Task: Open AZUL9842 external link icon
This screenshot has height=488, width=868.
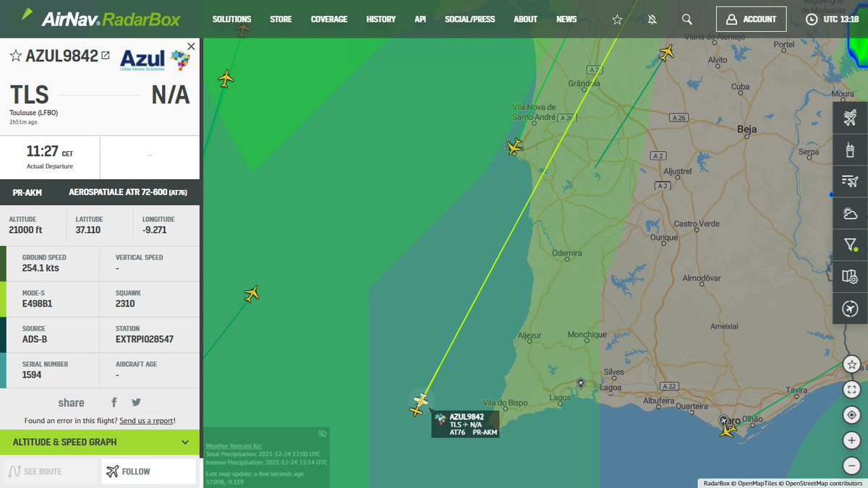Action: (x=106, y=56)
